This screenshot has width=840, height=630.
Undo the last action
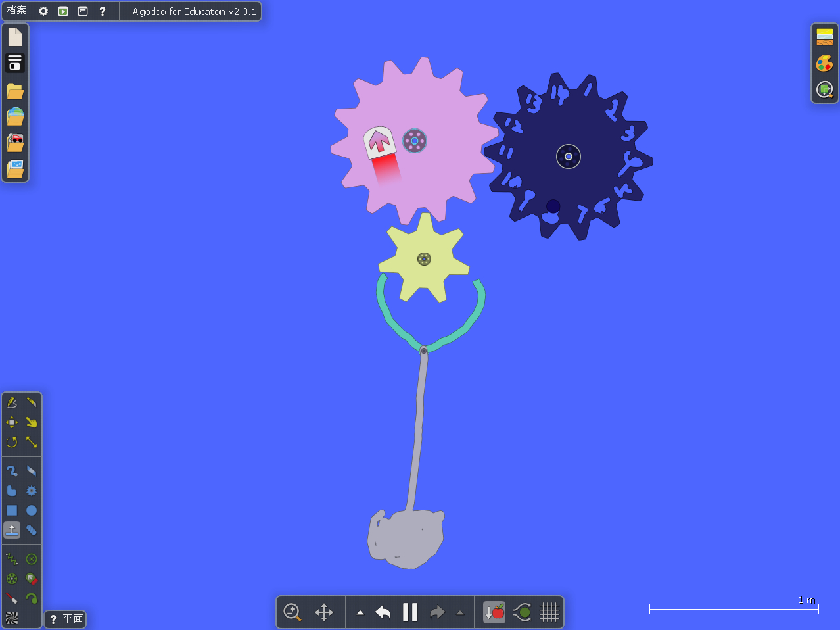pos(383,612)
